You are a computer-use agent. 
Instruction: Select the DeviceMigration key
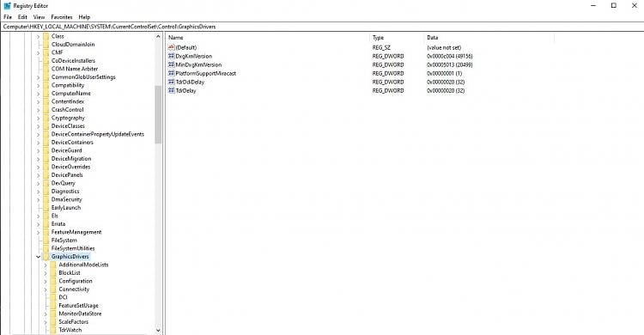71,159
